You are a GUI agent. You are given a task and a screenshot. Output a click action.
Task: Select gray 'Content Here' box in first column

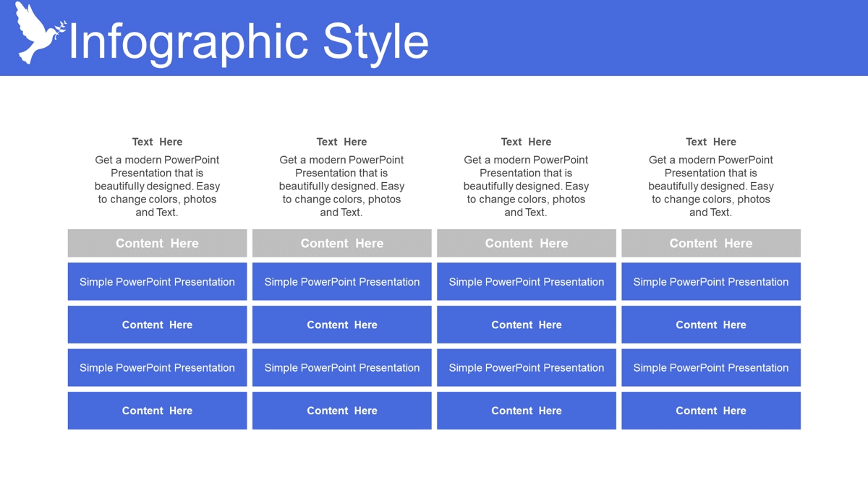click(x=157, y=243)
